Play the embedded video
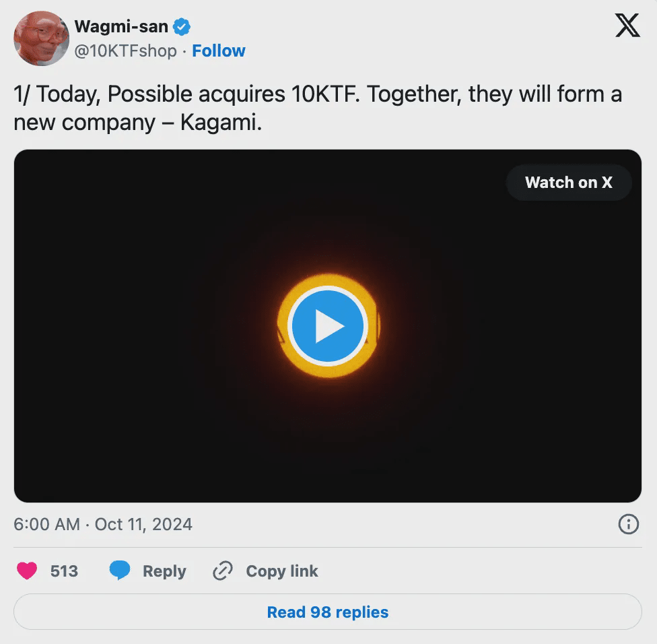Image resolution: width=657 pixels, height=644 pixels. coord(328,326)
